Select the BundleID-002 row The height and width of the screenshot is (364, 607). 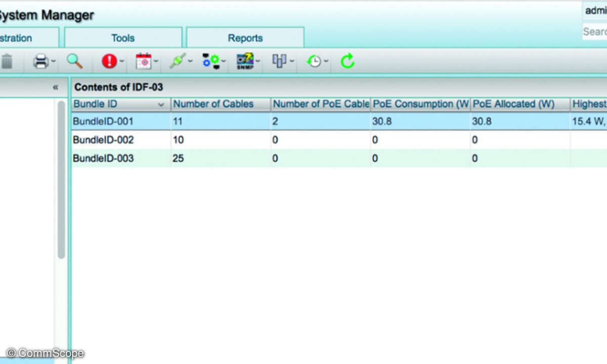(x=339, y=140)
